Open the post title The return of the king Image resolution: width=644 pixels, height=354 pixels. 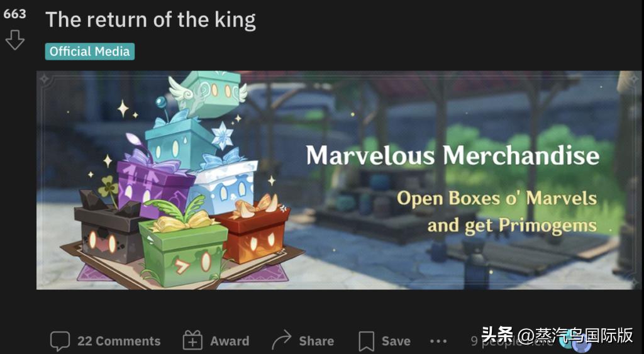point(150,19)
